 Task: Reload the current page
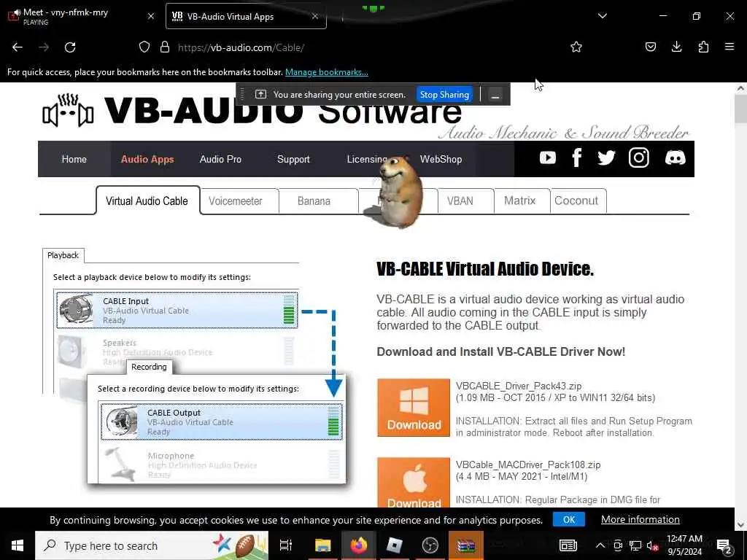pyautogui.click(x=70, y=47)
